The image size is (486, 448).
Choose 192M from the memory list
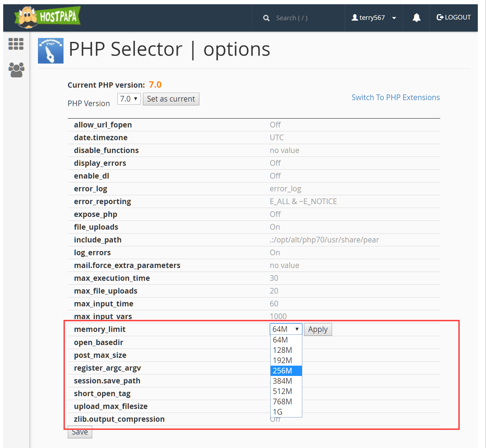click(286, 360)
